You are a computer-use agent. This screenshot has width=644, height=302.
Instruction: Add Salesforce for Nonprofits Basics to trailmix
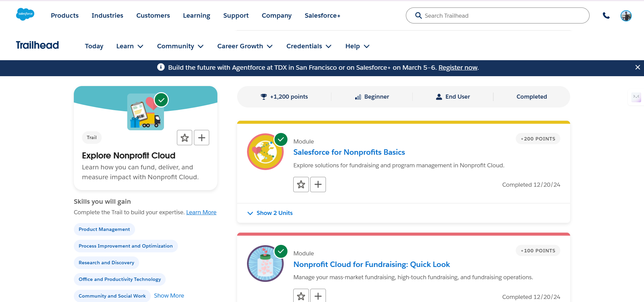coord(318,184)
